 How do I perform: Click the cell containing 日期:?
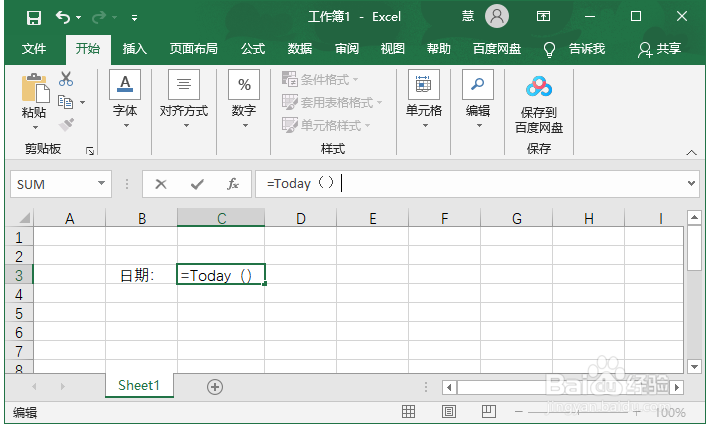(x=141, y=275)
